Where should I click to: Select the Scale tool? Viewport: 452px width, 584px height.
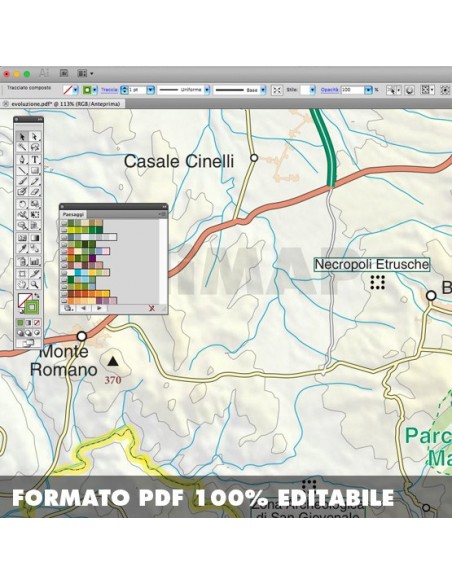tap(35, 204)
